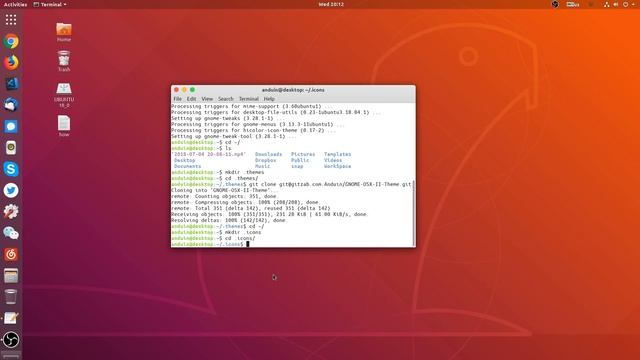Open Visual Studio Code from the dock
The height and width of the screenshot is (360, 640).
click(11, 84)
